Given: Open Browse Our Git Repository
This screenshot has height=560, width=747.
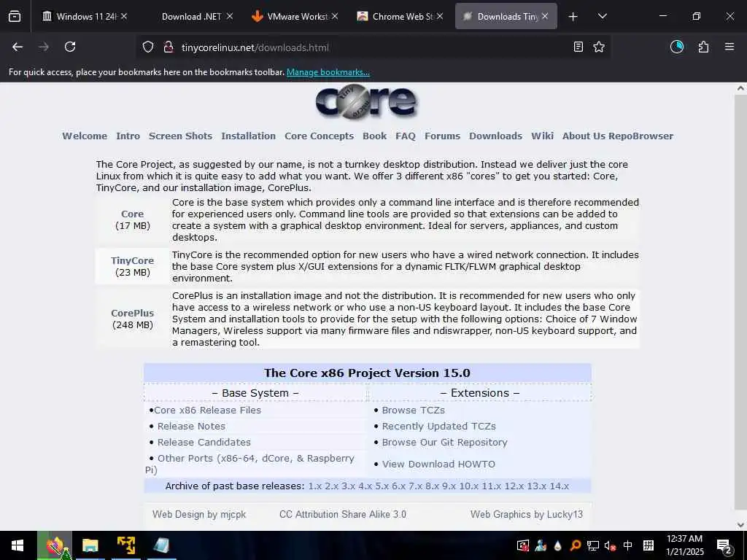Looking at the screenshot, I should (444, 443).
